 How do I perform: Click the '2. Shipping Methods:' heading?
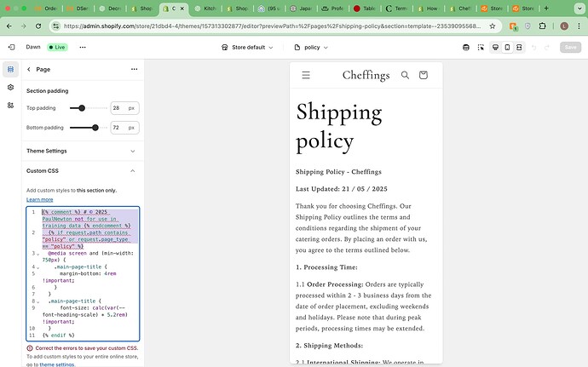329,345
